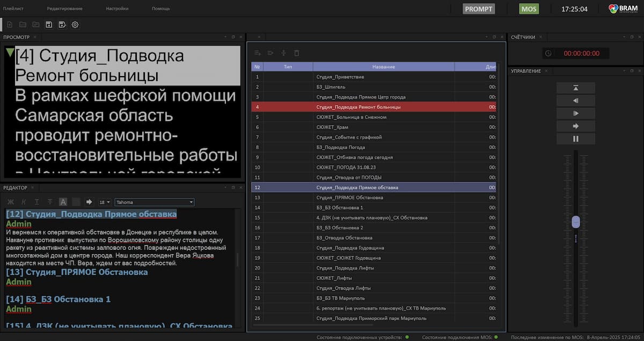Select row СЮЖЕТ_Больница в Снежном

tap(374, 117)
